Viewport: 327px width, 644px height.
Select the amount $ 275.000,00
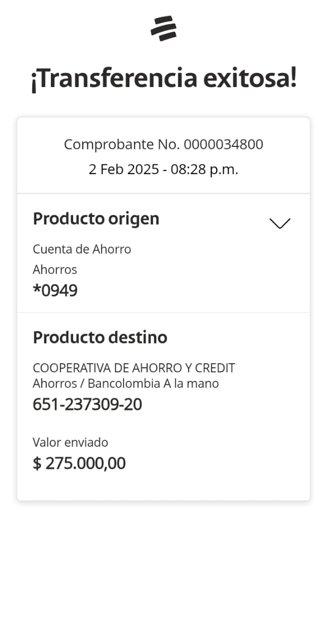79,463
